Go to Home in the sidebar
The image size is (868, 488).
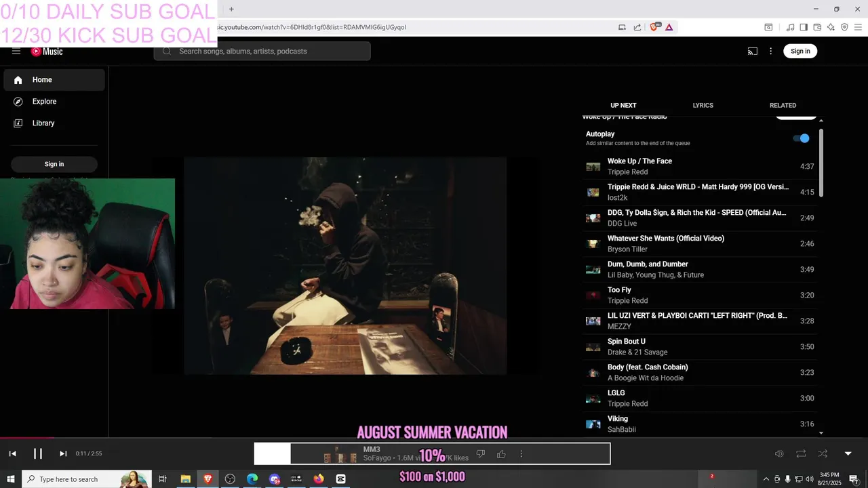54,80
